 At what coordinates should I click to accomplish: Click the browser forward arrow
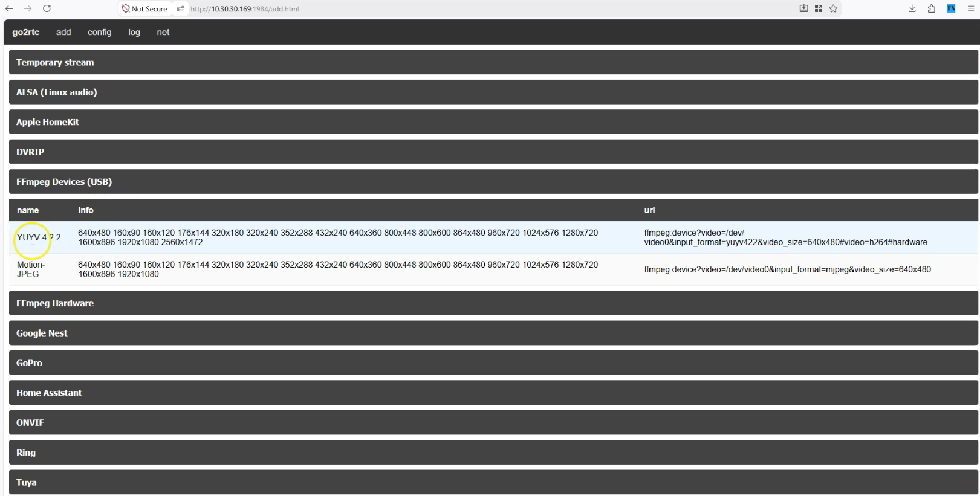28,8
